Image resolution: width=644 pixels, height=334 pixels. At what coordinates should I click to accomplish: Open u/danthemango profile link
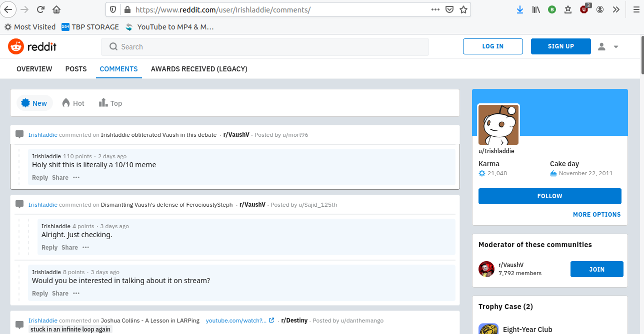tap(362, 321)
